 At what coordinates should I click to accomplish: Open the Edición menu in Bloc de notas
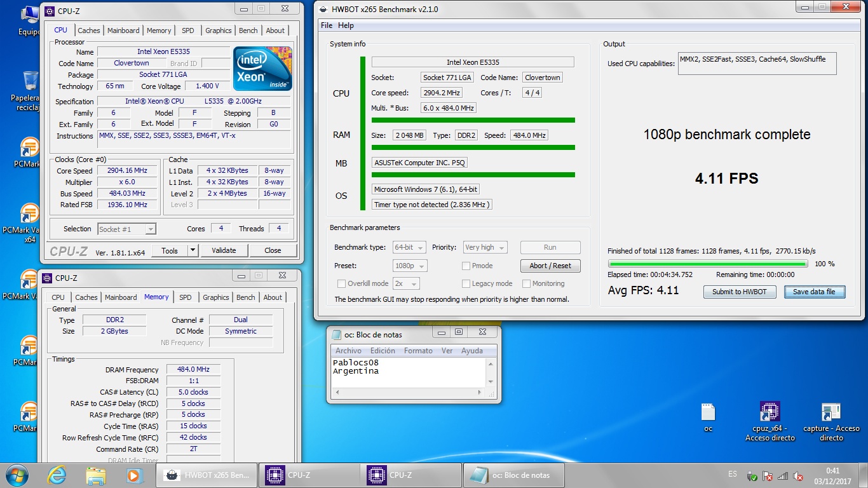[383, 351]
